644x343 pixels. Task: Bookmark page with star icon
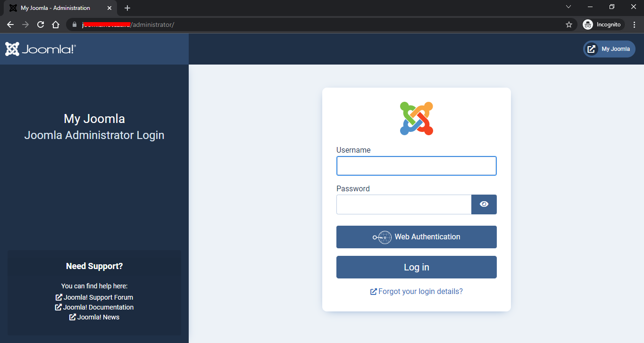tap(569, 24)
